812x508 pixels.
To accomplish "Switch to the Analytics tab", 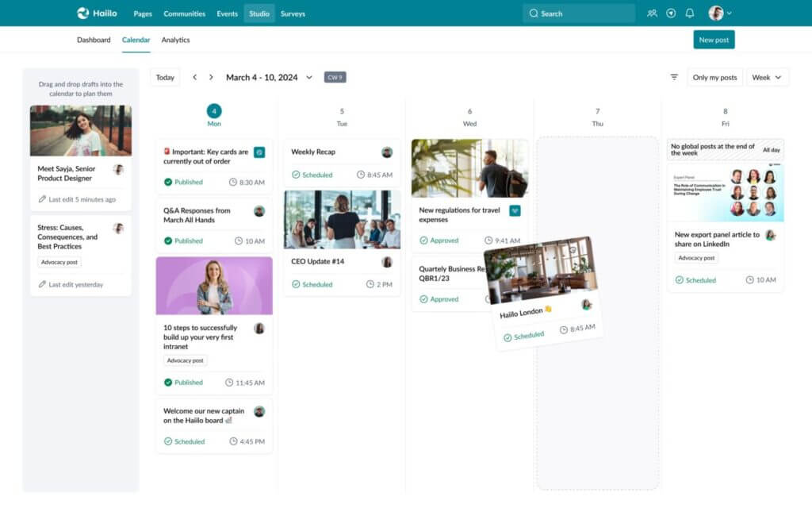I will (x=175, y=39).
